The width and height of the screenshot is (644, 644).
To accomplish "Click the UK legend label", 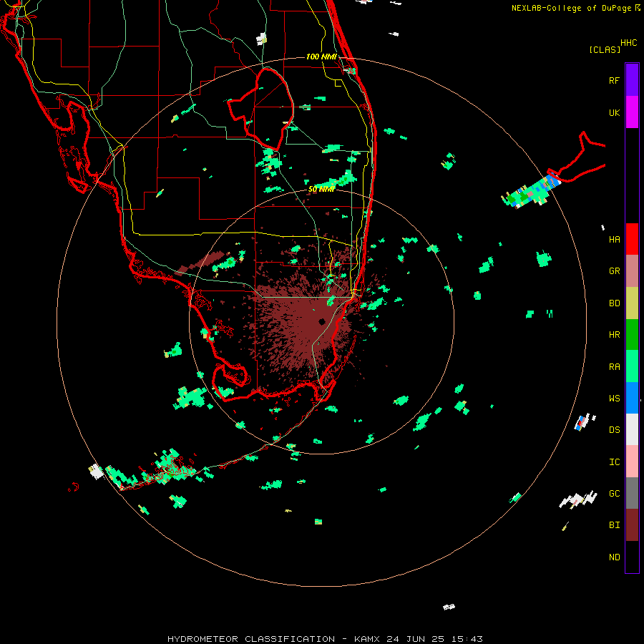I will tap(614, 112).
